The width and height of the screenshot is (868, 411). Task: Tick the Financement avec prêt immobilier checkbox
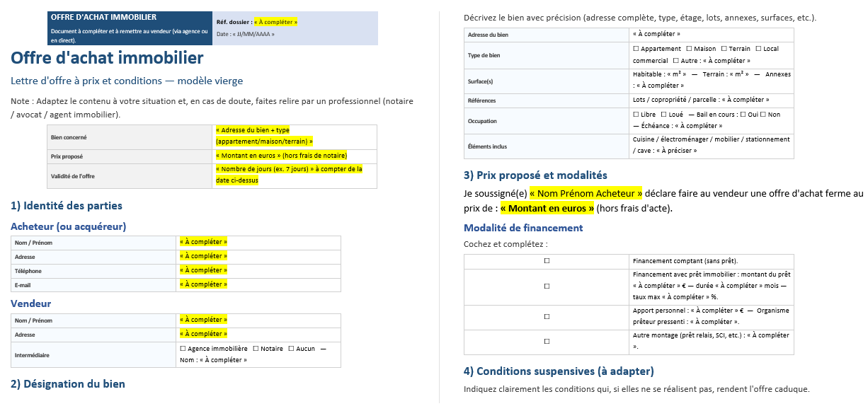coord(547,286)
